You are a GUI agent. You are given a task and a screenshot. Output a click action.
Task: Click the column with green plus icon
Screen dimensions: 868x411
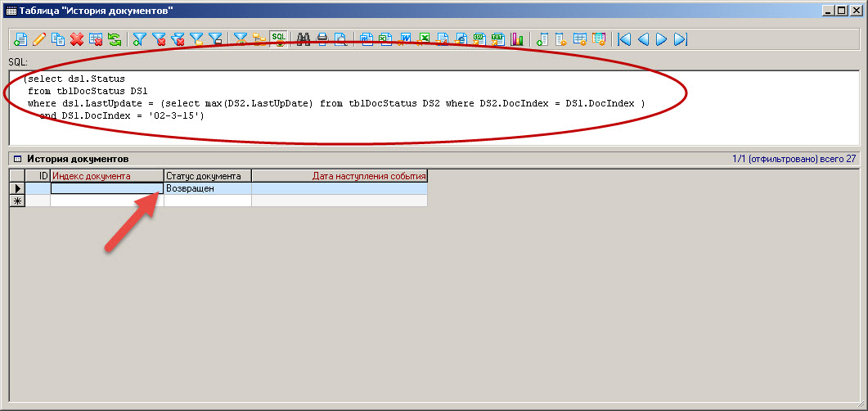coord(542,39)
